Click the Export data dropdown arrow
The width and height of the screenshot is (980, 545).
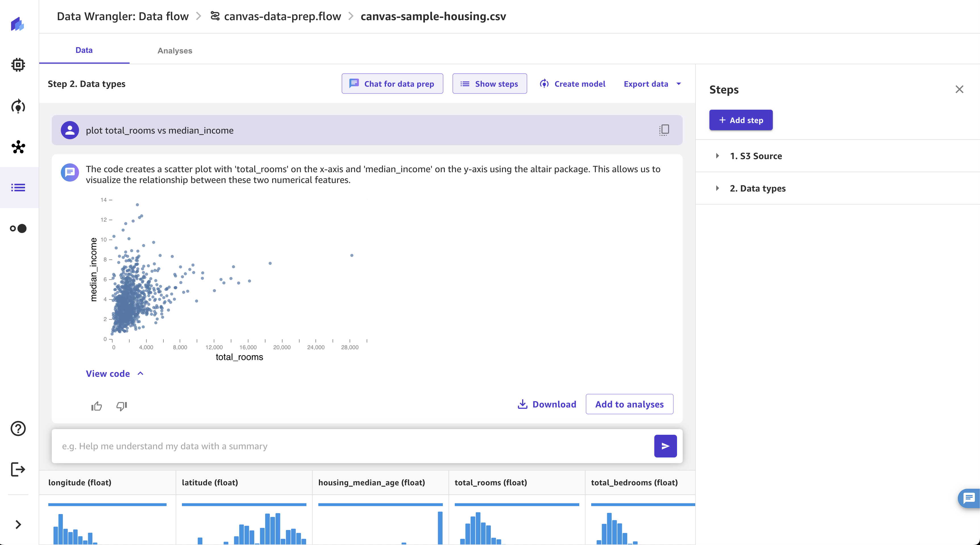tap(679, 83)
